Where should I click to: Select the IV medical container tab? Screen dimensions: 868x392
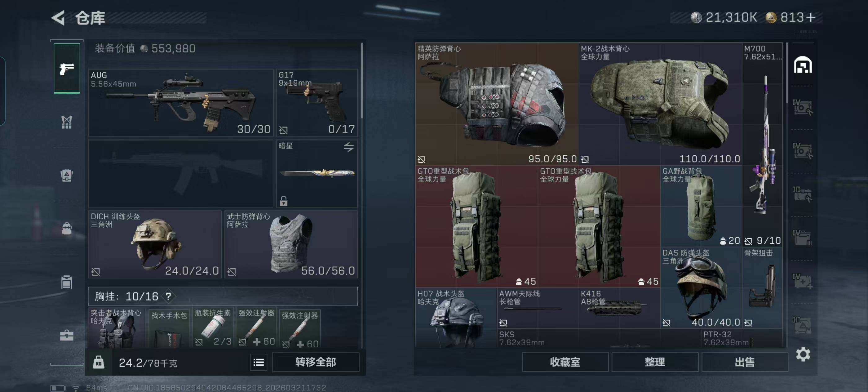802,281
